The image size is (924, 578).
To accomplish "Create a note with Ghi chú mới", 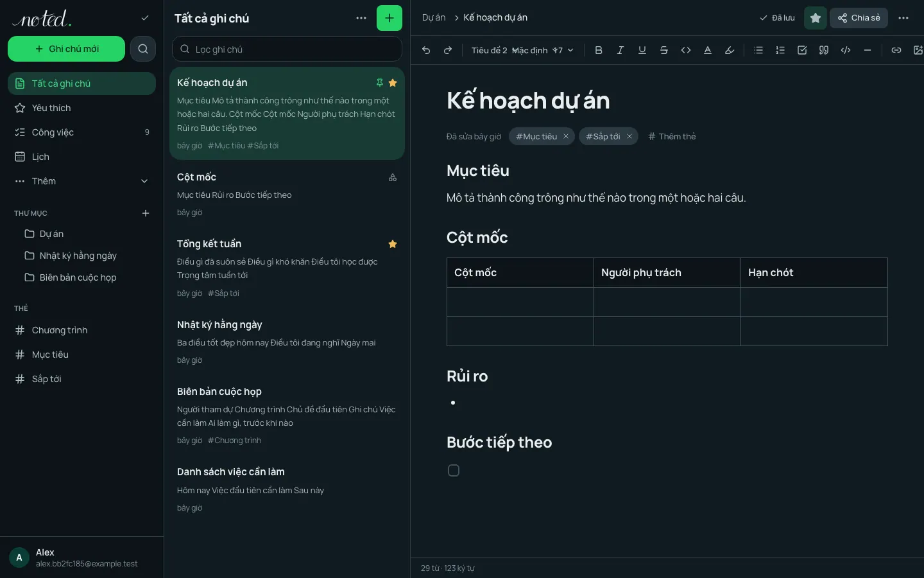I will pos(66,49).
